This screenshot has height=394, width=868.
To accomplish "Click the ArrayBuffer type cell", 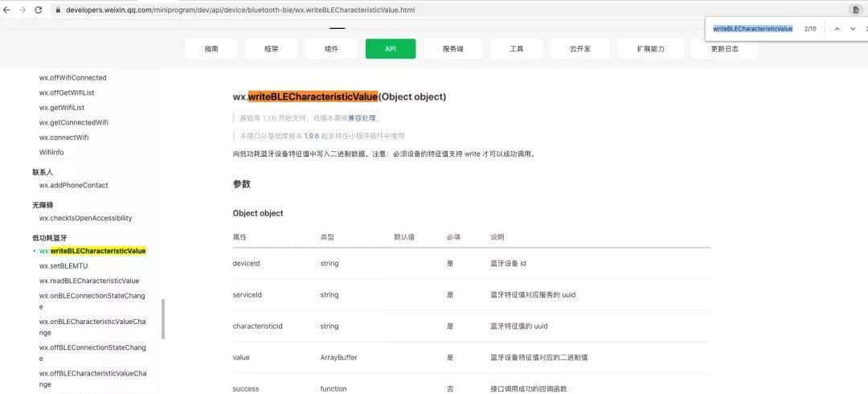I will (339, 358).
